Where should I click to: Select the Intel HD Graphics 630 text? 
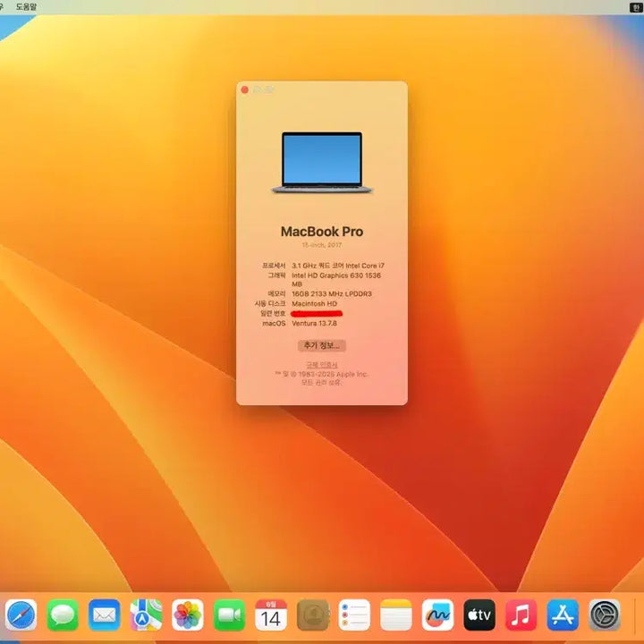pos(336,280)
